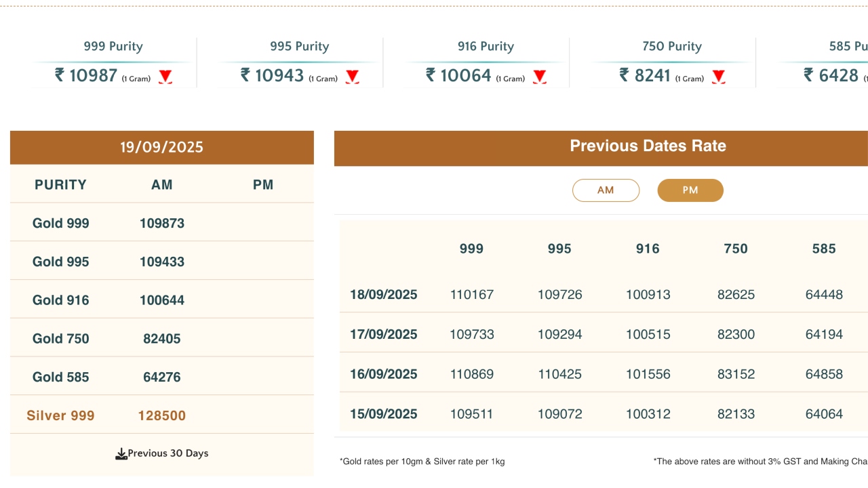Click the red down arrow beside 916 Purity rate
Image resolution: width=868 pixels, height=488 pixels.
(539, 77)
